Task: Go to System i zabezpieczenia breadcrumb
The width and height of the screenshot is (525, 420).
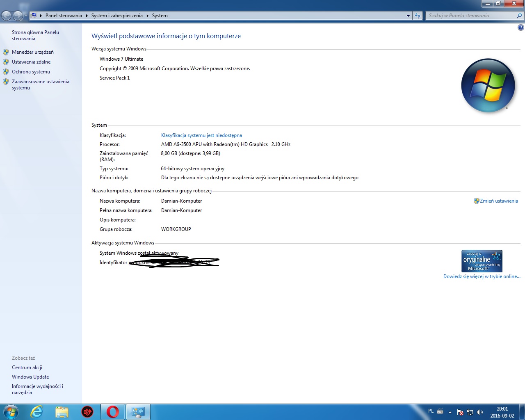Action: click(x=117, y=16)
